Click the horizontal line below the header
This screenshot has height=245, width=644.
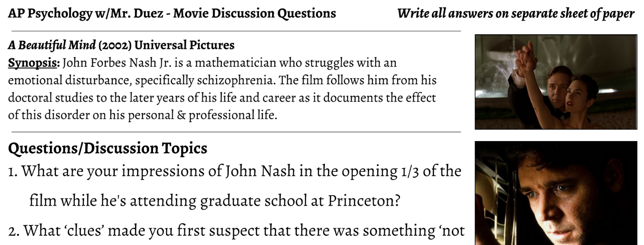(236, 31)
